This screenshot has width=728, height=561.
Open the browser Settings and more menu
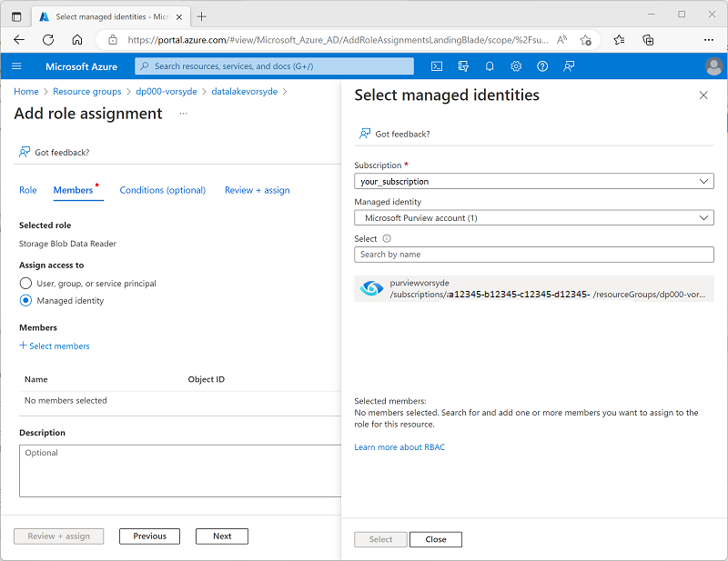click(709, 40)
